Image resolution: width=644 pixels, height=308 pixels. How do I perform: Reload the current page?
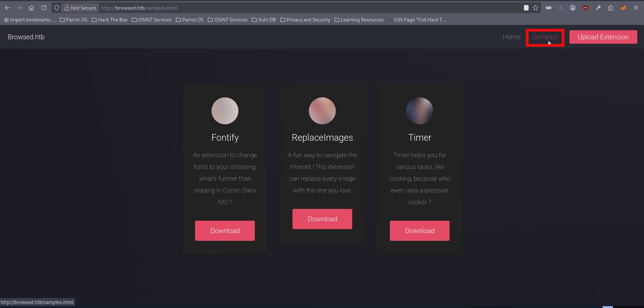[44, 8]
